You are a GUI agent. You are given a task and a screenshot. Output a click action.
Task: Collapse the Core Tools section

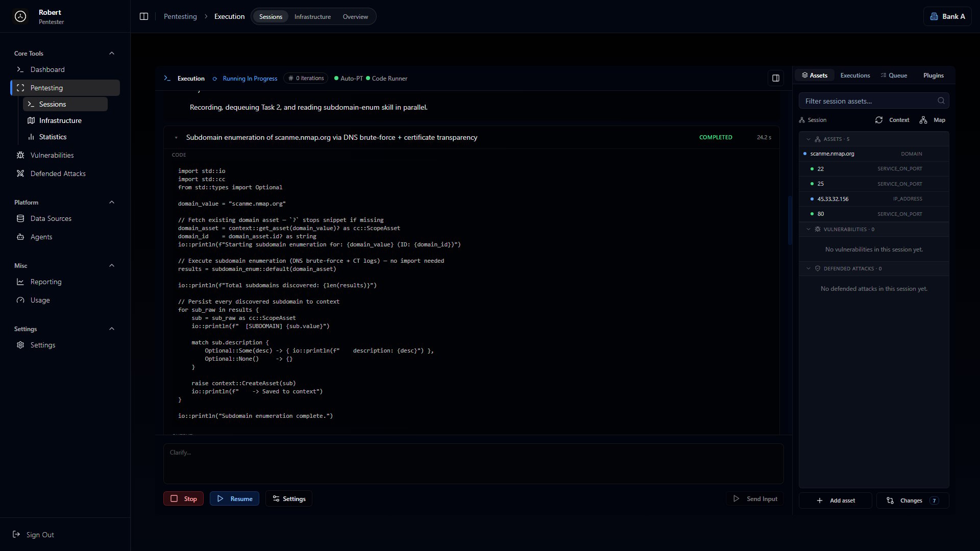[x=112, y=53]
